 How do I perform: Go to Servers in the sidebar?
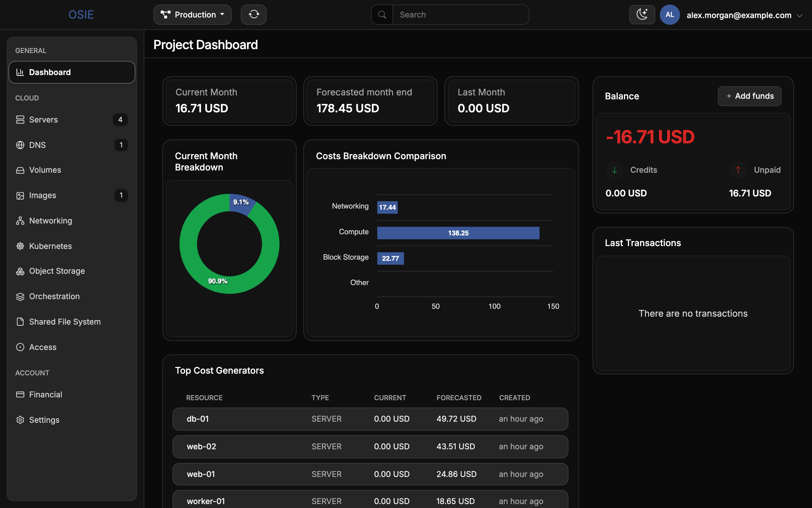click(x=72, y=120)
